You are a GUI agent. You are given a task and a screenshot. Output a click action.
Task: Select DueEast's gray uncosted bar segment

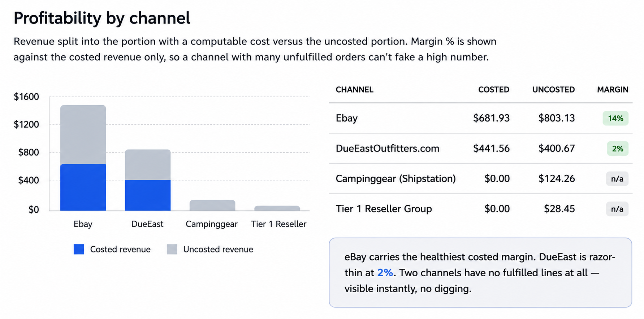pyautogui.click(x=148, y=165)
